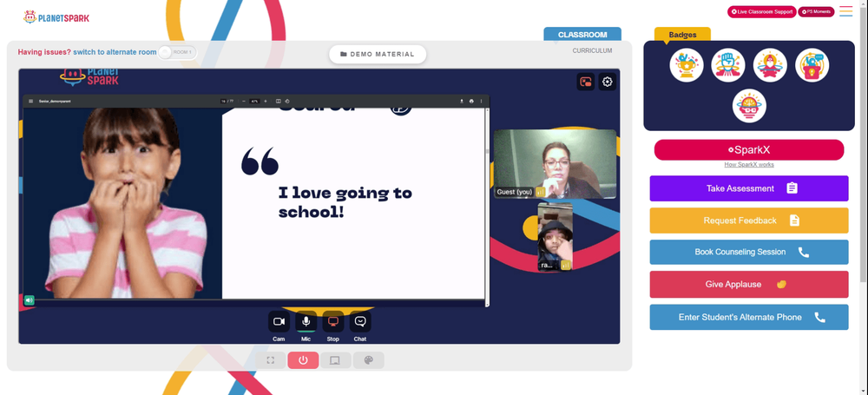Open the CURRICULUM tab
Viewport: 868px width, 395px height.
click(x=592, y=50)
